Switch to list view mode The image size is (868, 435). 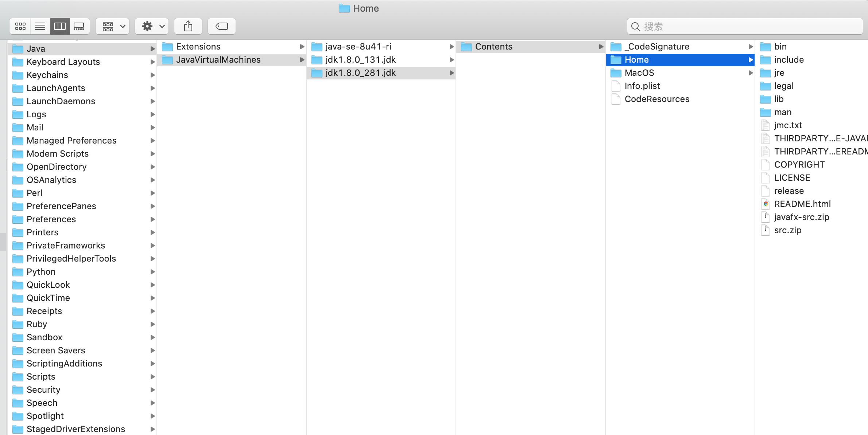coord(40,26)
